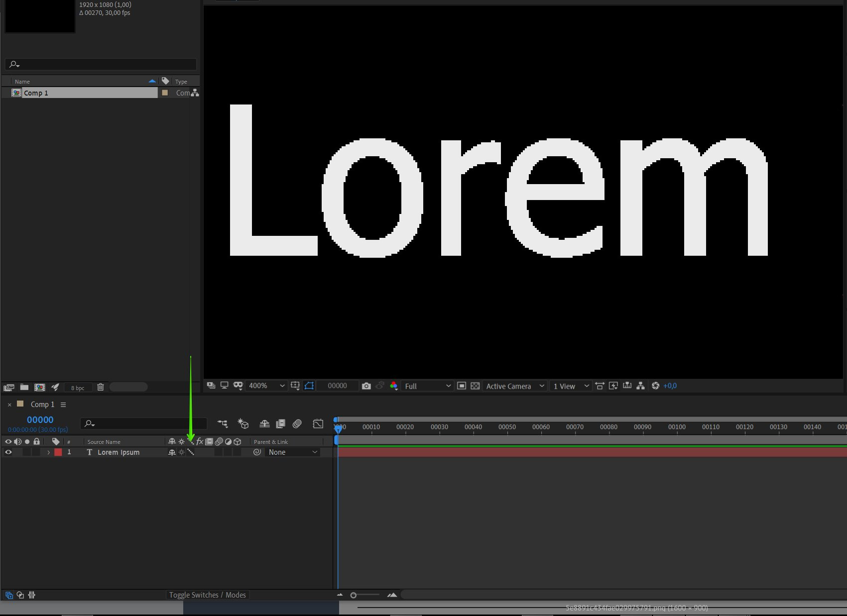Open the 400% magnification dropdown

coord(266,386)
